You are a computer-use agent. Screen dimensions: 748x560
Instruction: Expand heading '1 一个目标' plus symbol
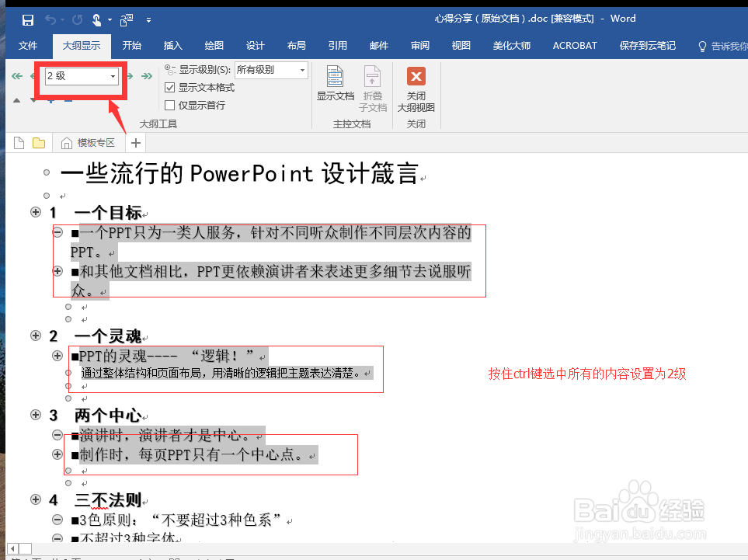[36, 212]
